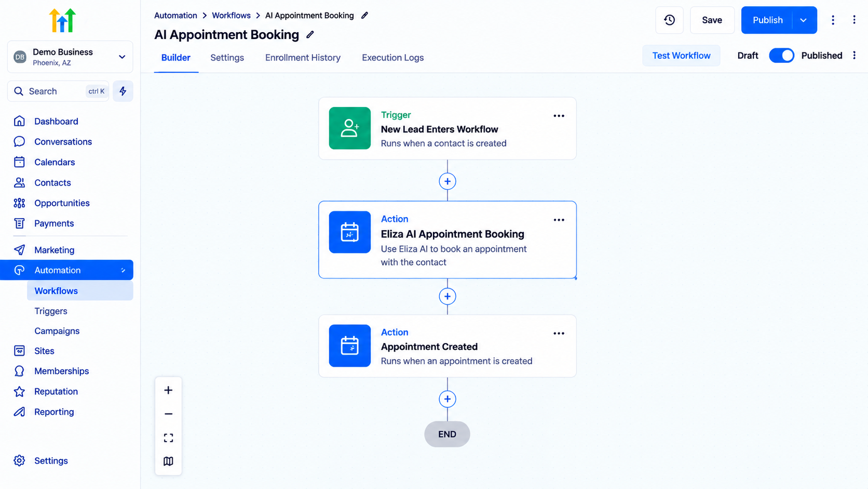Switch to the Settings tab

click(227, 58)
